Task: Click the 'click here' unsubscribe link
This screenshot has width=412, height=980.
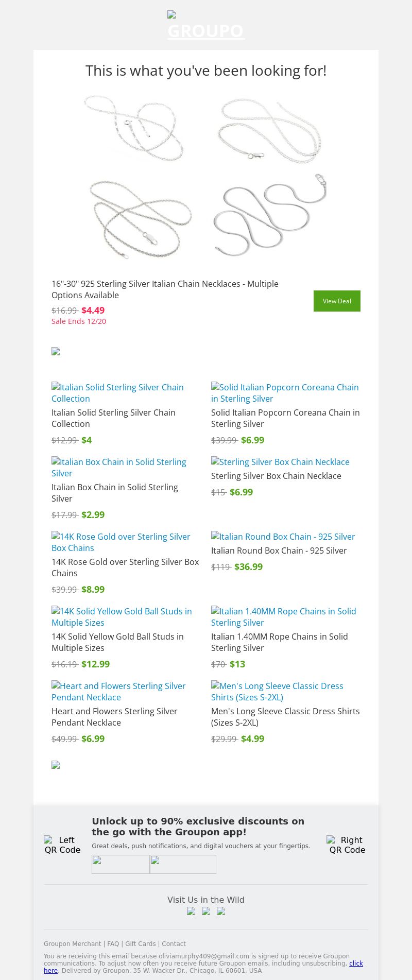Action: (x=356, y=963)
